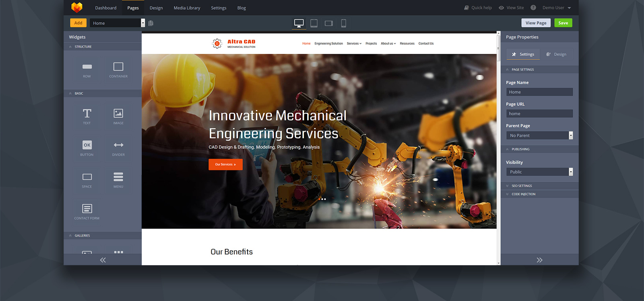
Task: Click the Page Name input field
Action: point(539,92)
